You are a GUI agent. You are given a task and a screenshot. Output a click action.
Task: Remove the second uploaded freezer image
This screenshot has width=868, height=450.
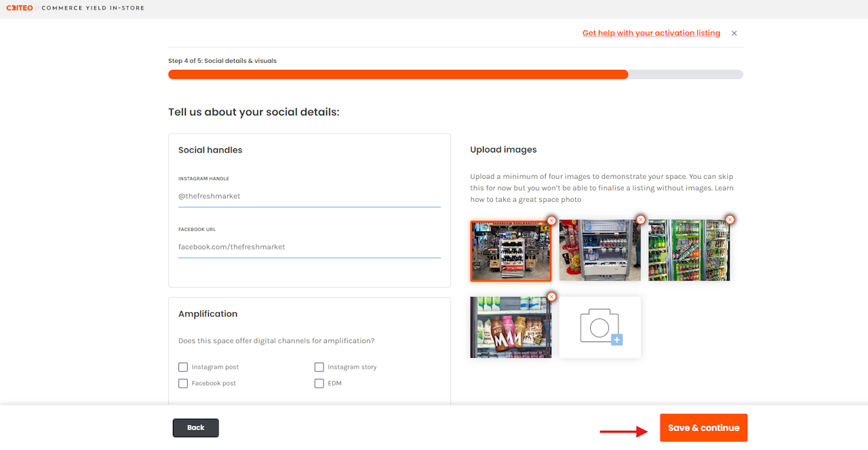[641, 220]
